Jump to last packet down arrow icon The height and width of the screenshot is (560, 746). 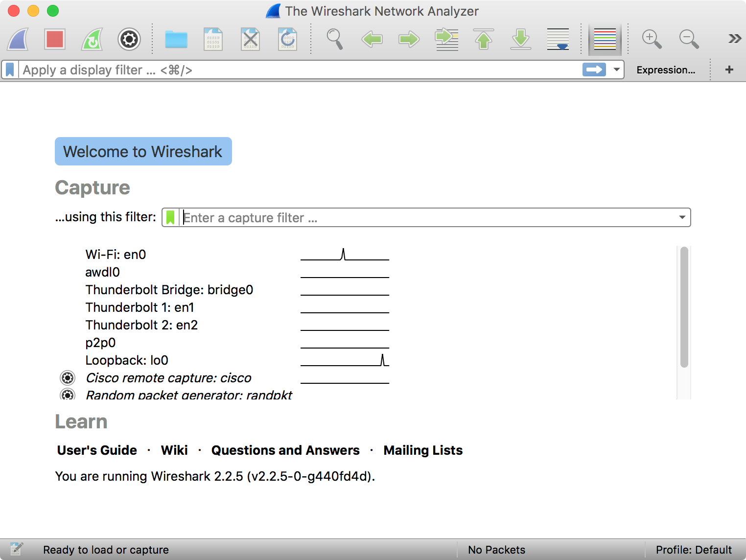click(521, 39)
